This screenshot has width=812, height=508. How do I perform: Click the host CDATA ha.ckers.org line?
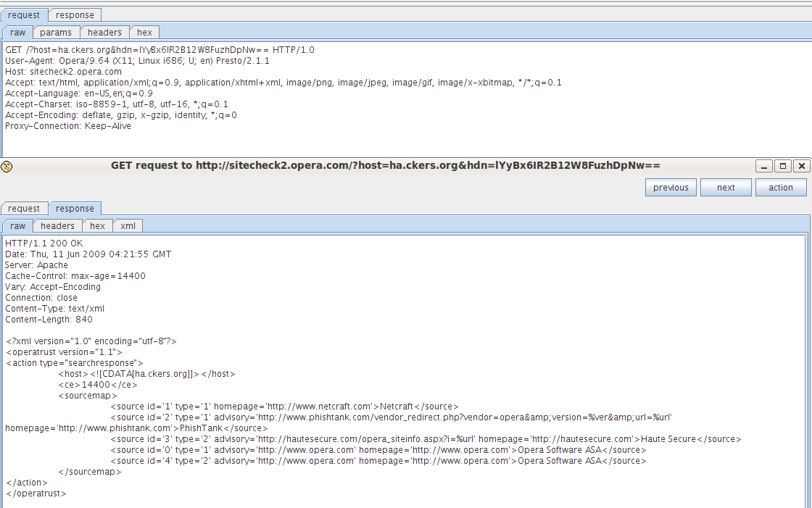point(146,373)
